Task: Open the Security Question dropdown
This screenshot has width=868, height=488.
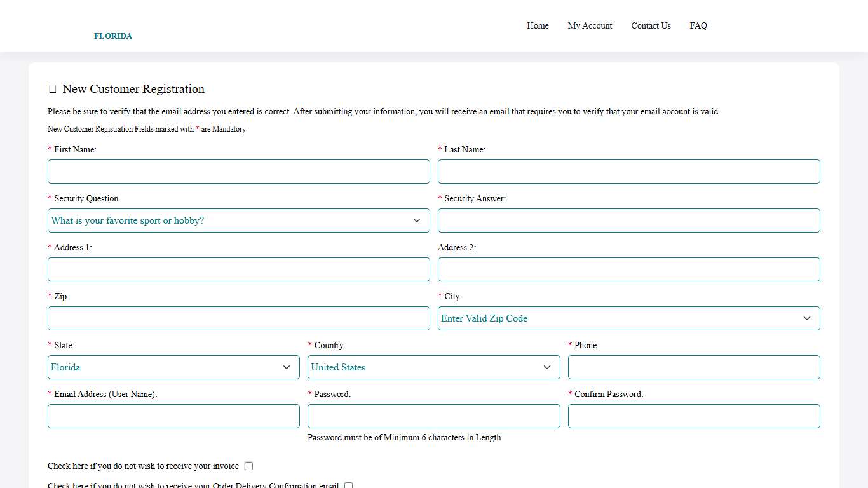Action: (238, 220)
